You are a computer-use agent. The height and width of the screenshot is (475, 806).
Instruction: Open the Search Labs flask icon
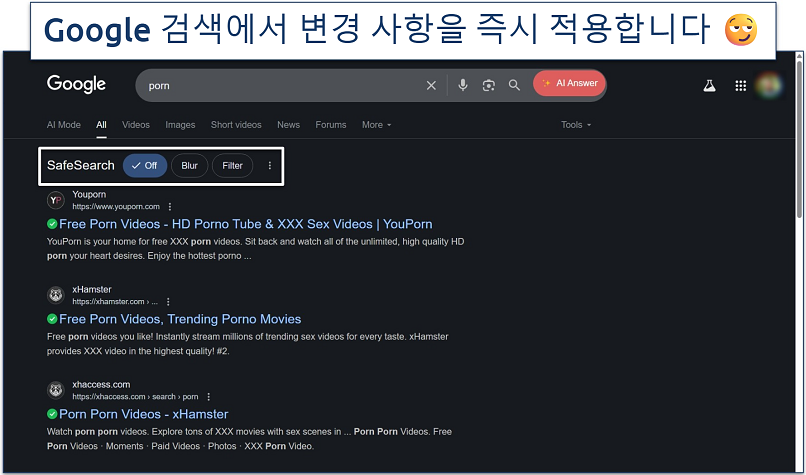point(709,86)
